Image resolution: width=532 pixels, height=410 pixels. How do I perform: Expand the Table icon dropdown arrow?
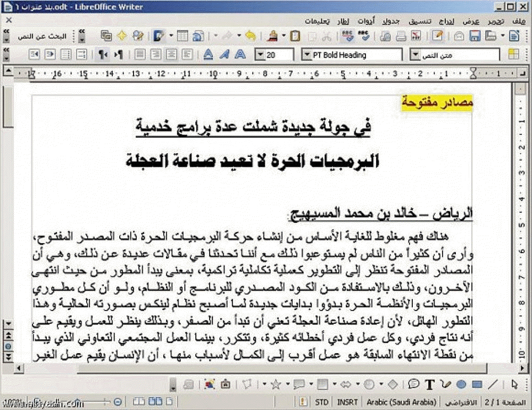point(171,36)
